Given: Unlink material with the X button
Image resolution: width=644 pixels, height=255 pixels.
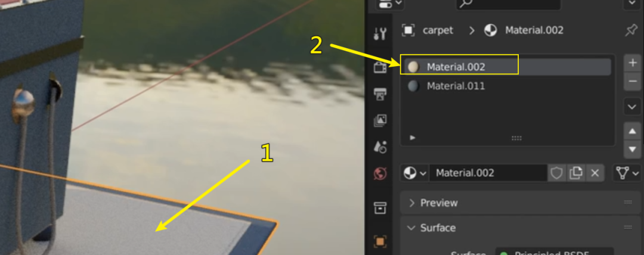Looking at the screenshot, I should click(595, 173).
